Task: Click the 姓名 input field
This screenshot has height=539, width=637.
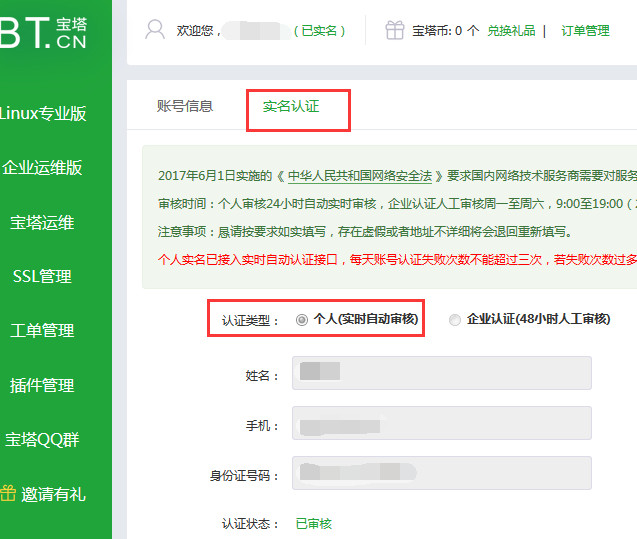Action: point(442,373)
